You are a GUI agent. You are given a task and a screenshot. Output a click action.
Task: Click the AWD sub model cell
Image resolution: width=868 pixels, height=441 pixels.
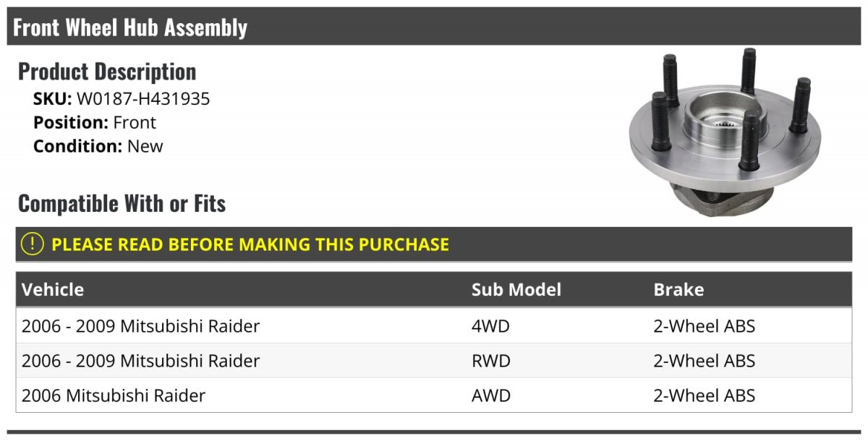pos(491,395)
